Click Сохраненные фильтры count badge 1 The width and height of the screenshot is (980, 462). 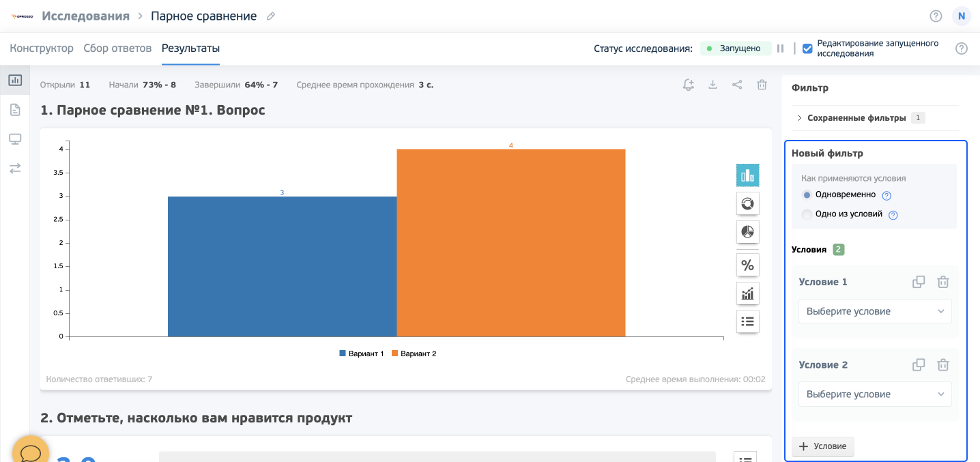tap(918, 118)
